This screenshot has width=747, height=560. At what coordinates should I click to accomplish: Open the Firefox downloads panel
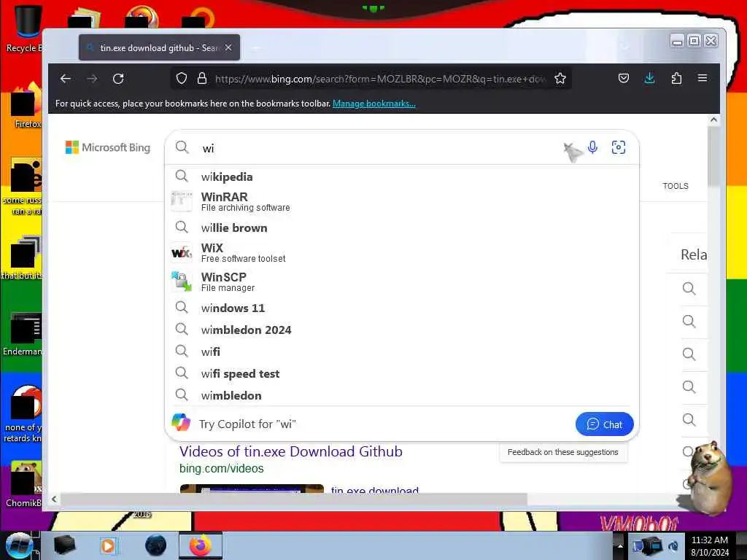(649, 79)
